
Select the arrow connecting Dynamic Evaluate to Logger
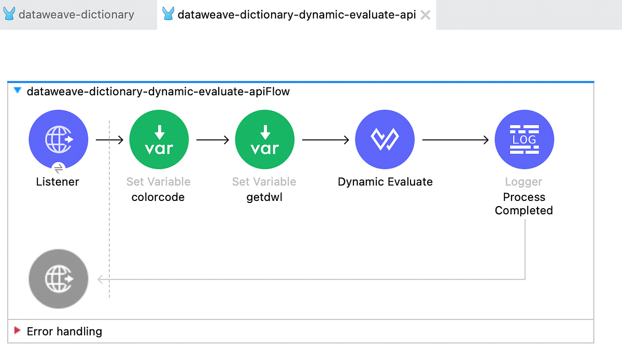[x=455, y=139]
